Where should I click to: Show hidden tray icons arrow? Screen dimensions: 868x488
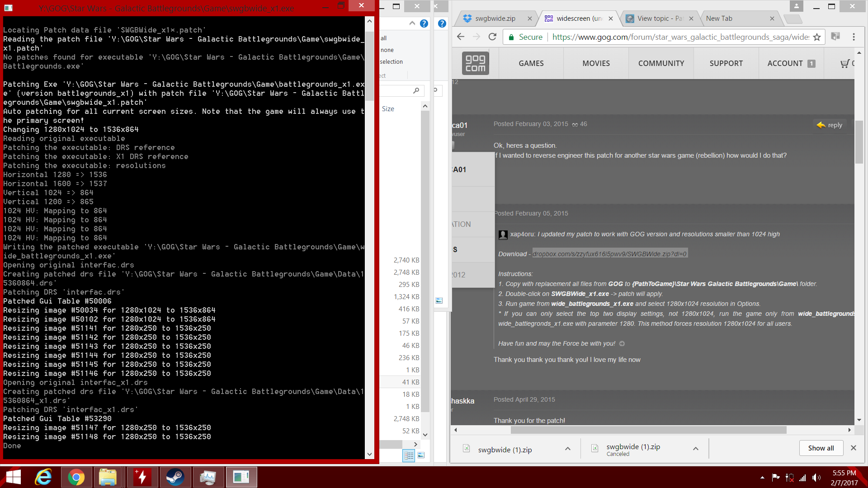pyautogui.click(x=762, y=478)
